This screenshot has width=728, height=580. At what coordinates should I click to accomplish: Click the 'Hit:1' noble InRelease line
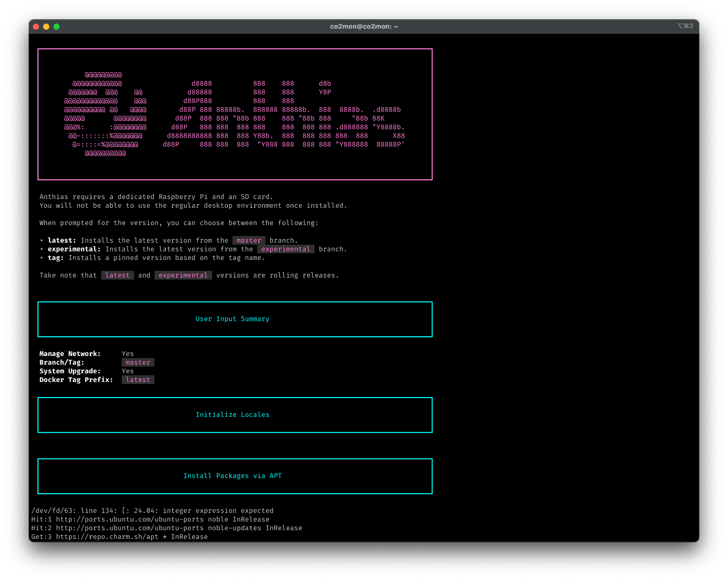150,520
